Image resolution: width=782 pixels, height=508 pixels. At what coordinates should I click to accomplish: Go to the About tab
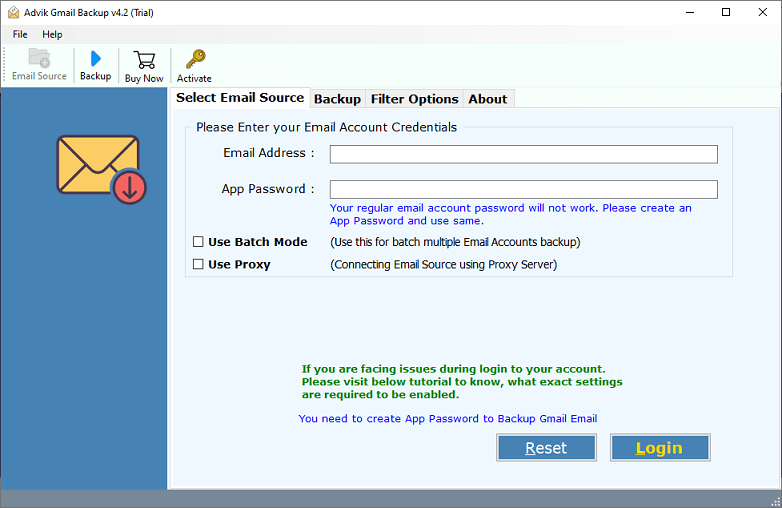click(x=488, y=99)
